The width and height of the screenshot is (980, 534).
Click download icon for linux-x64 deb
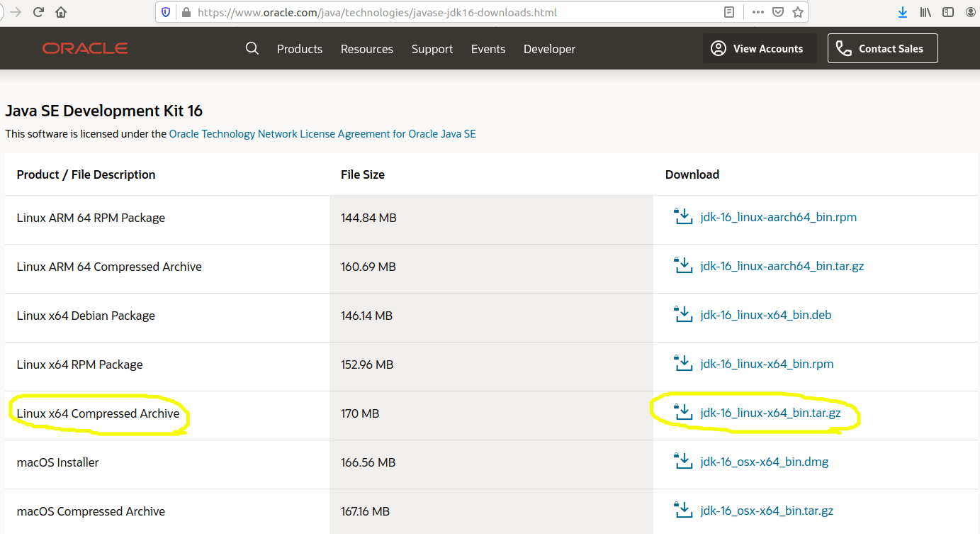[682, 314]
